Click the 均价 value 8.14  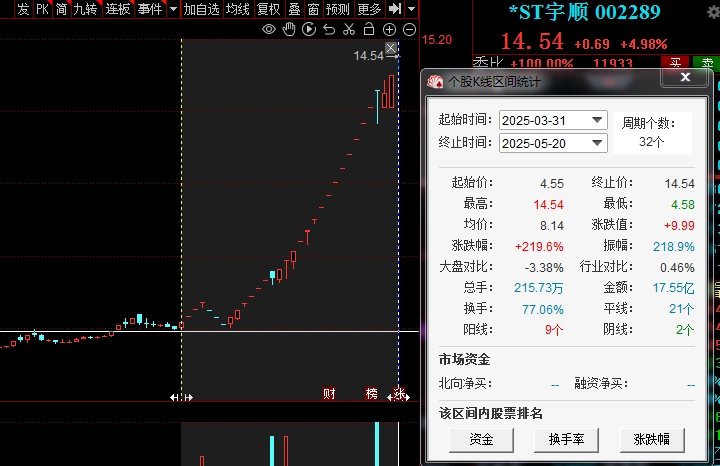click(551, 225)
